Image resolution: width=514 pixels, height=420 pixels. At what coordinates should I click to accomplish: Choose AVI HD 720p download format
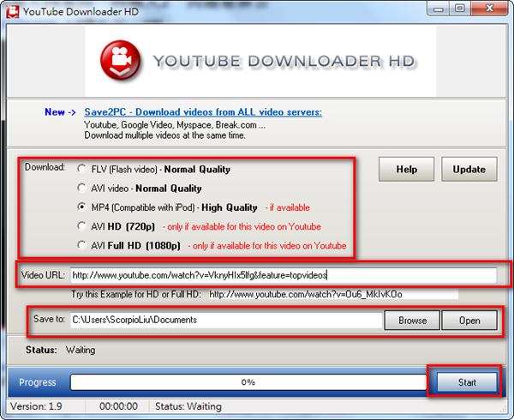tap(81, 226)
